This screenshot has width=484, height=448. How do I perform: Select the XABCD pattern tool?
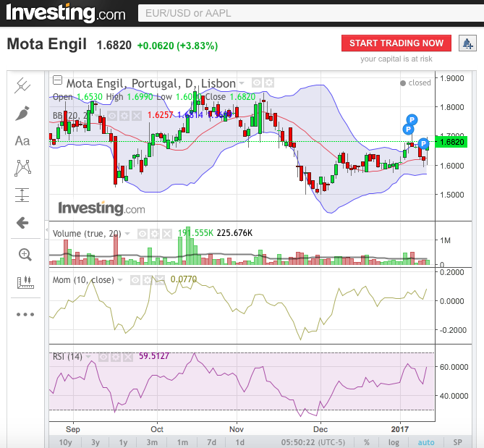(22, 168)
